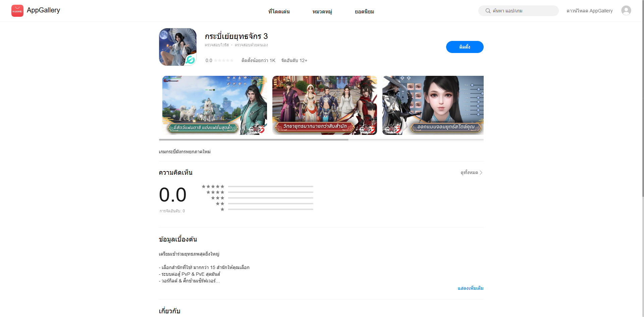Click the page vertical scrollbar
Screen dimensions: 644x317
point(642,101)
